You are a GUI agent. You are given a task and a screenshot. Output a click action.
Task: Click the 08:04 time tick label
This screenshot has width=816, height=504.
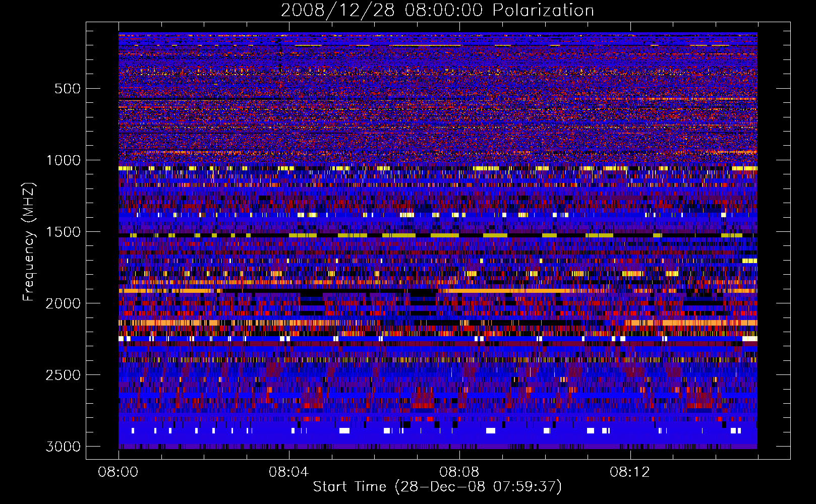pyautogui.click(x=288, y=472)
